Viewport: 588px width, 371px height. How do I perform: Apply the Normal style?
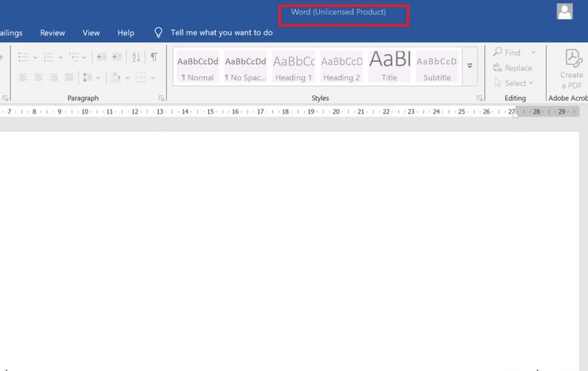coord(198,67)
